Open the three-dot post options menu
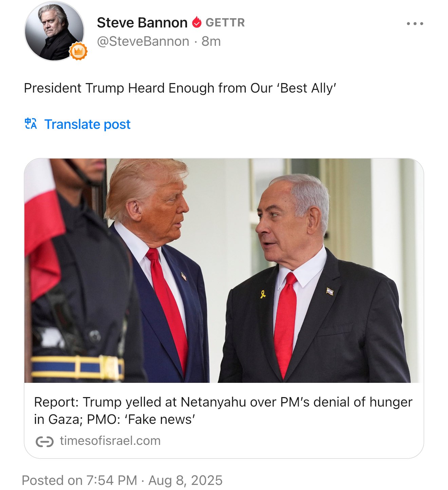This screenshot has width=448, height=490. pos(415,24)
